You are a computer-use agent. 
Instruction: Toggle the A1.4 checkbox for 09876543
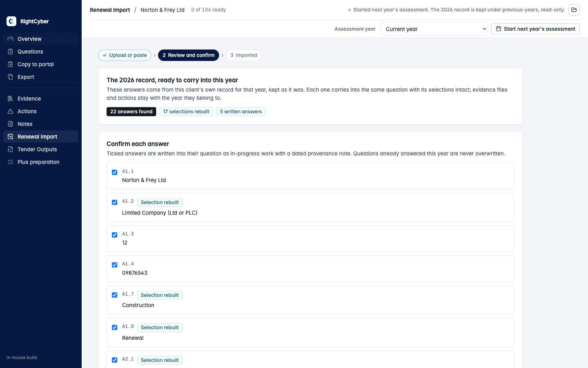tap(115, 265)
